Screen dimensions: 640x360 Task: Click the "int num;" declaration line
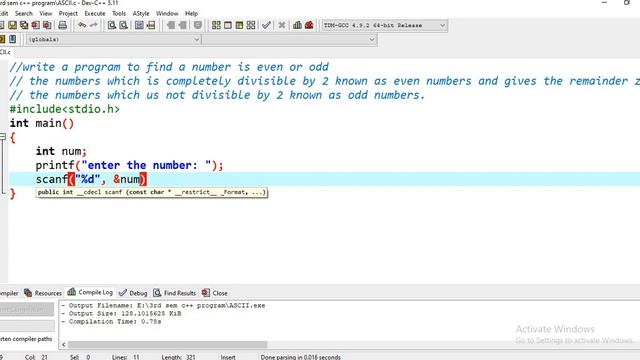click(61, 151)
